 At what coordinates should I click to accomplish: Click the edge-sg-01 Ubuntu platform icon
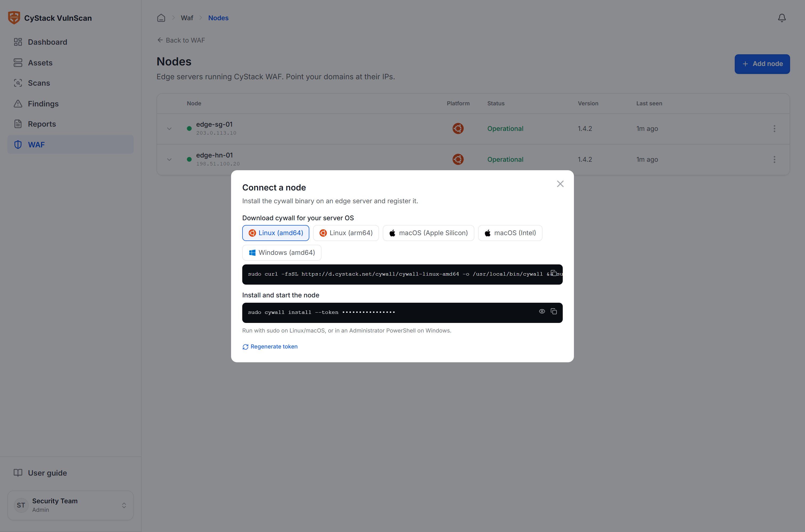click(x=458, y=128)
